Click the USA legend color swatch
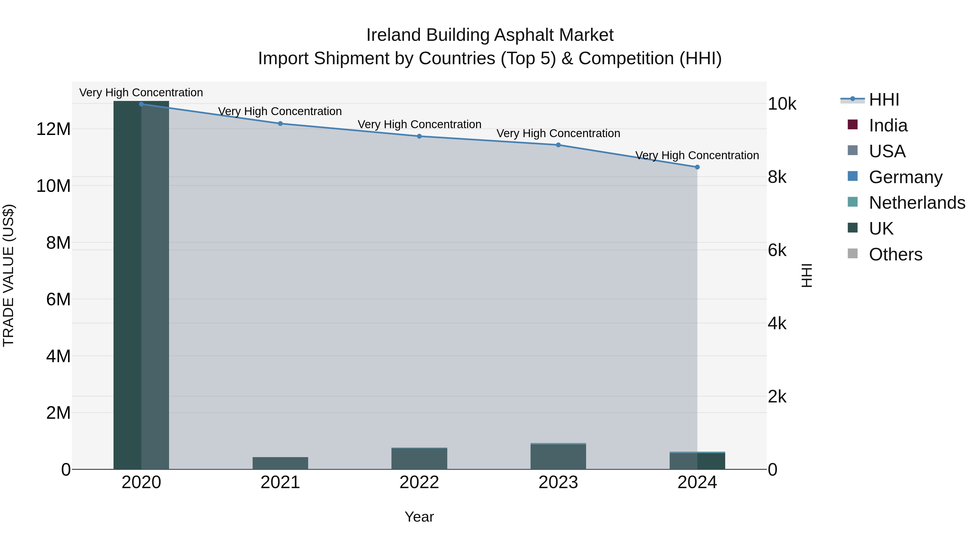Image resolution: width=980 pixels, height=551 pixels. pos(853,150)
